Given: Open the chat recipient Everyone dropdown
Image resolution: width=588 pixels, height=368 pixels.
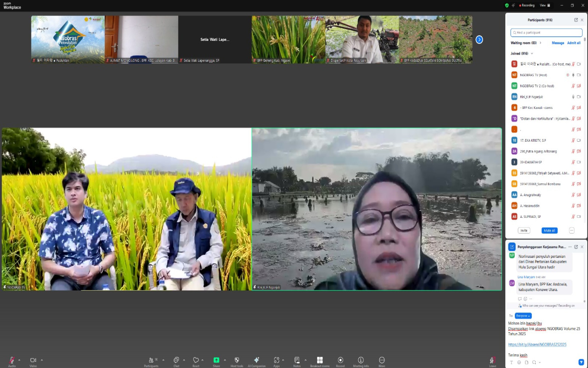Looking at the screenshot, I should point(523,316).
